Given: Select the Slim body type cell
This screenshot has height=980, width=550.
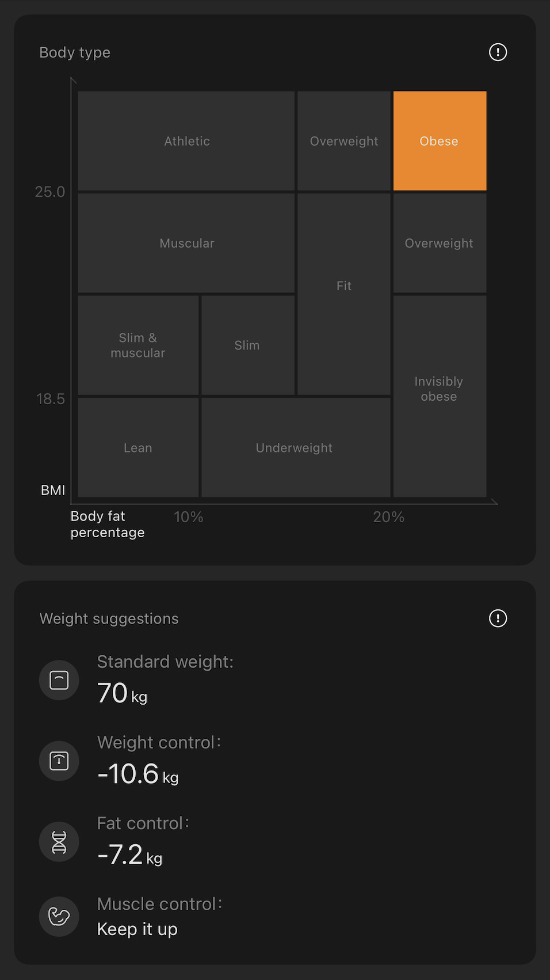Looking at the screenshot, I should pos(248,345).
